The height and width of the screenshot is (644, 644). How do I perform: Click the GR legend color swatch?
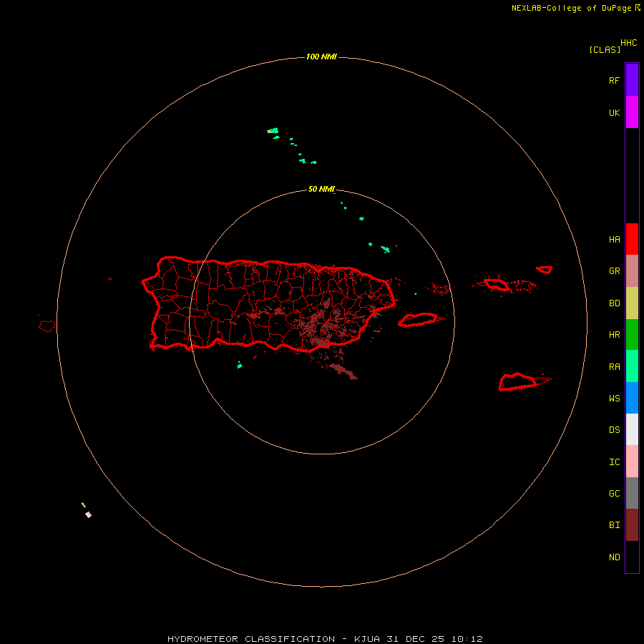click(x=632, y=271)
